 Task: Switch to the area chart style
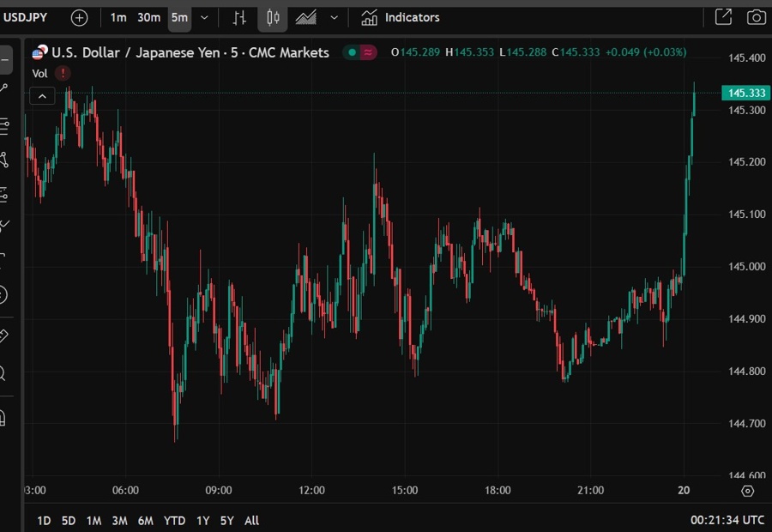pos(305,17)
